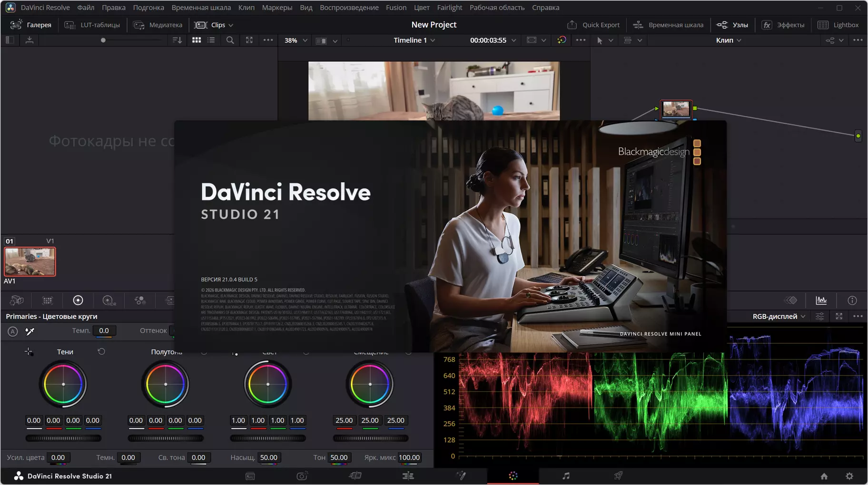Click the gallery thumbnail size slider handle
The height and width of the screenshot is (485, 868).
point(103,40)
